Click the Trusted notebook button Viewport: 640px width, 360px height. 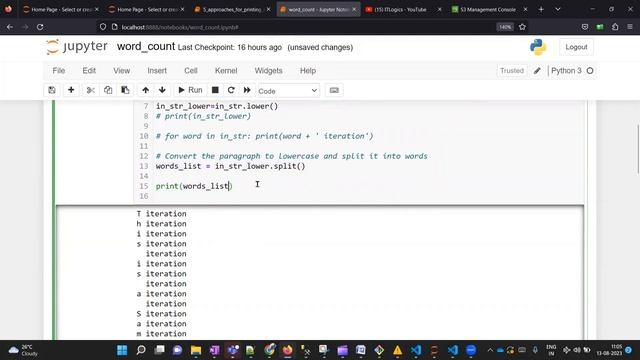[x=512, y=71]
